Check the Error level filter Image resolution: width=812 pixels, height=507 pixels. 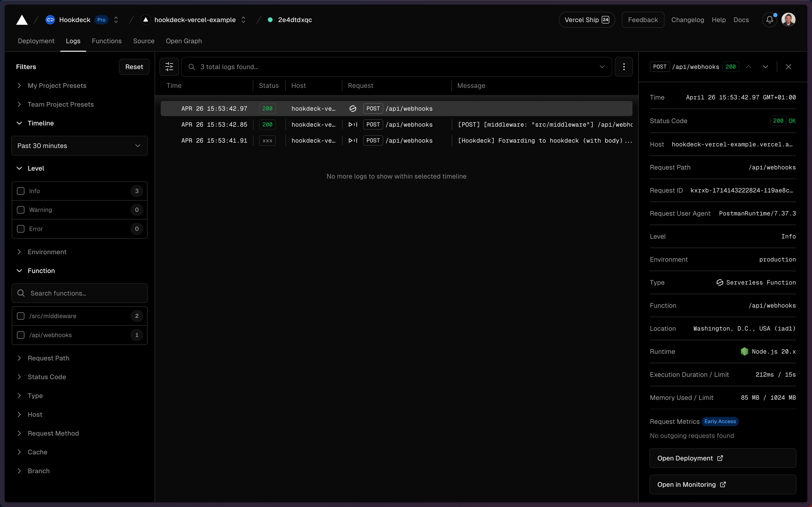pos(21,229)
